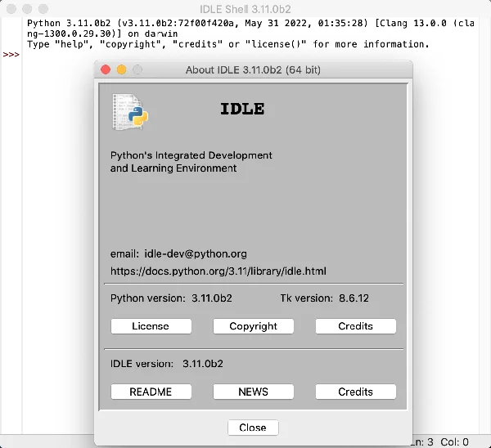Open the IDLE README button

click(x=151, y=392)
